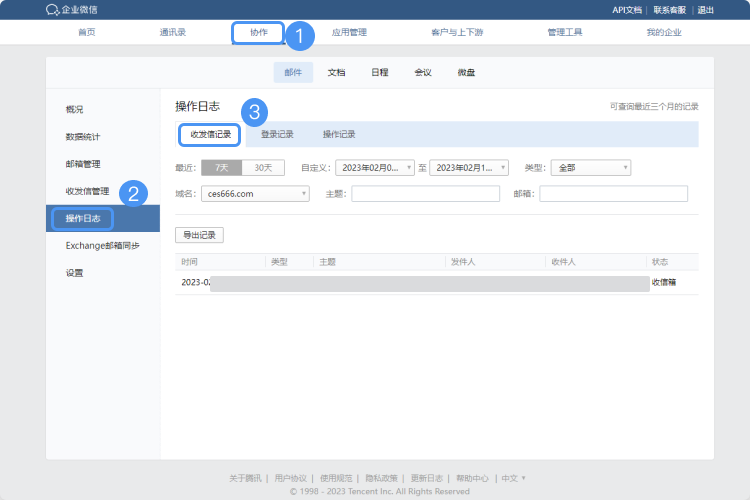Click the 企业微信 logo icon

click(x=52, y=10)
